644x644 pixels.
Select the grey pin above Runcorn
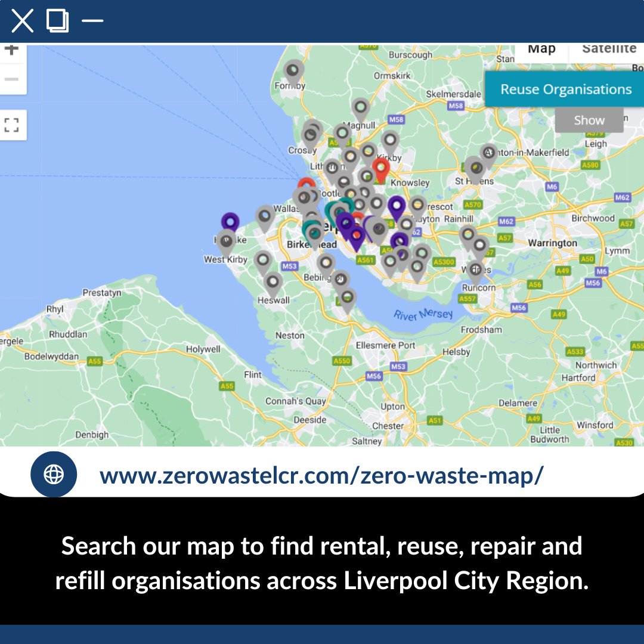pyautogui.click(x=475, y=271)
